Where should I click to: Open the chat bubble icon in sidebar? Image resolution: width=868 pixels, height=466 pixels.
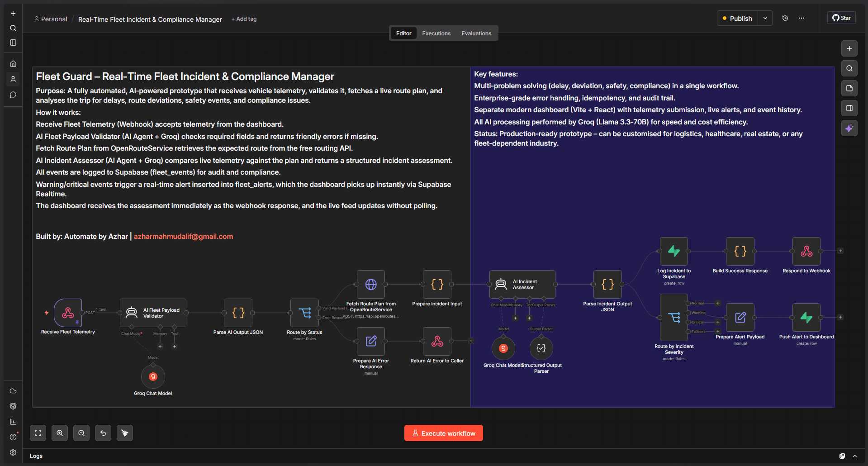(x=13, y=95)
